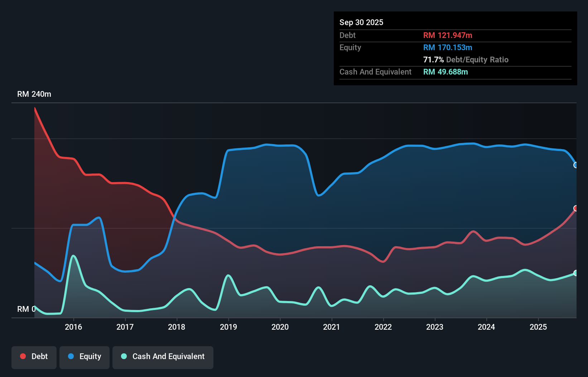588x377 pixels.
Task: Click the teal Cash endpoint marker
Action: tap(576, 273)
